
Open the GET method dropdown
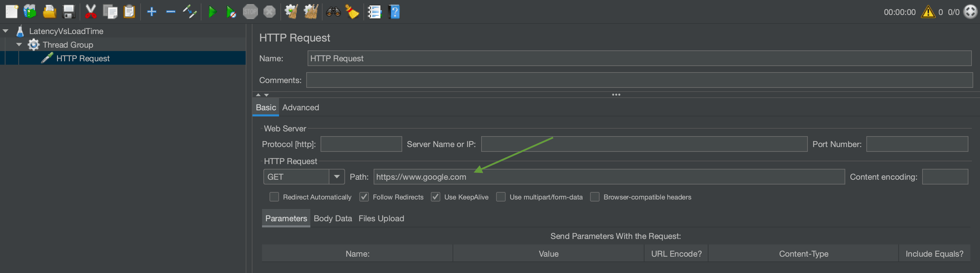[x=336, y=177]
